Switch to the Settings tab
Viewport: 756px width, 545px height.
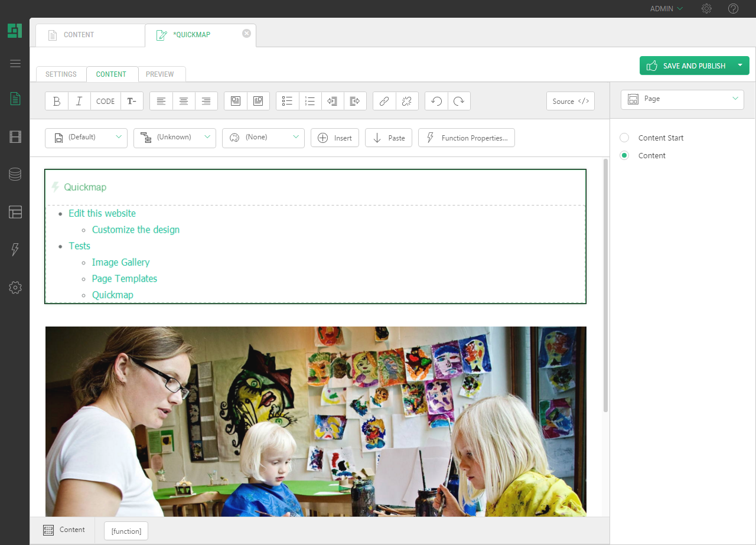click(x=61, y=74)
